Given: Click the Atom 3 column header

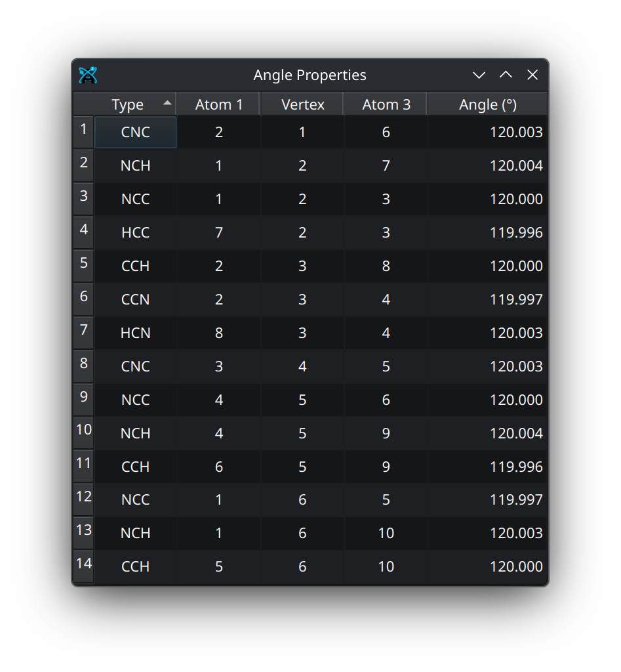Looking at the screenshot, I should [386, 104].
